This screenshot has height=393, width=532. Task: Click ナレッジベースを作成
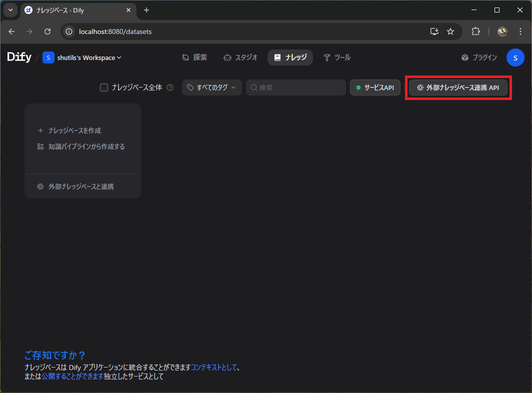[x=74, y=130]
